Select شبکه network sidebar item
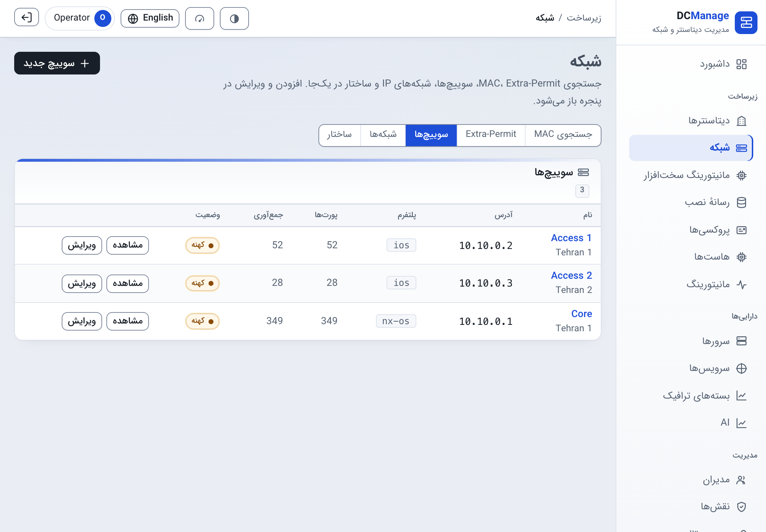This screenshot has width=766, height=532. [x=690, y=148]
